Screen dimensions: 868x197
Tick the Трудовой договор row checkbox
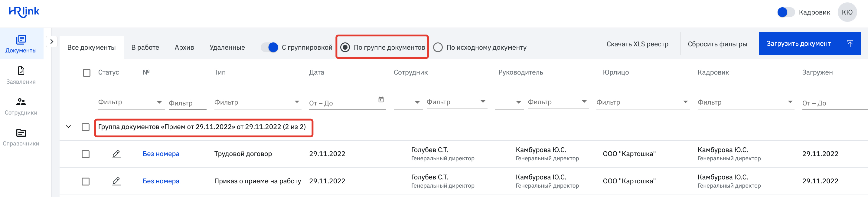click(x=86, y=154)
